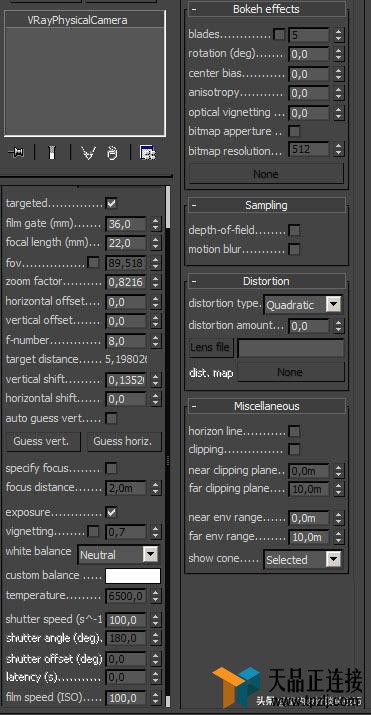The height and width of the screenshot is (715, 371).
Task: Toggle the targeted checkbox
Action: click(x=111, y=203)
